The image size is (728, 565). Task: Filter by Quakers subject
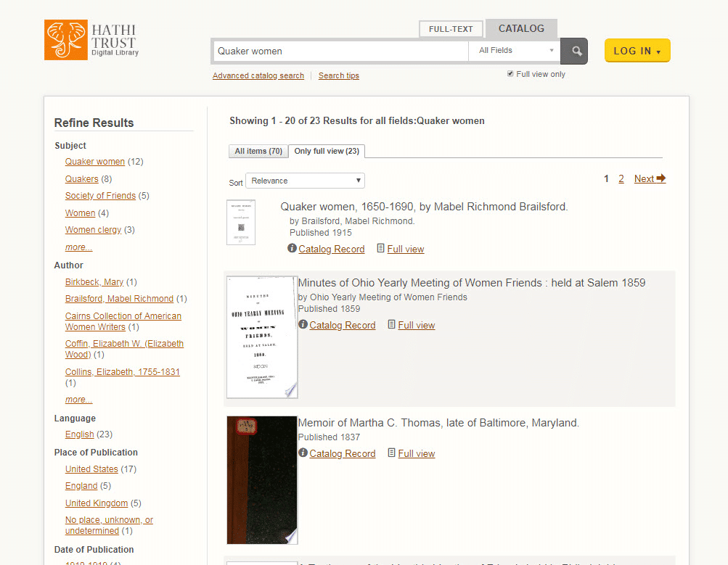(x=82, y=179)
